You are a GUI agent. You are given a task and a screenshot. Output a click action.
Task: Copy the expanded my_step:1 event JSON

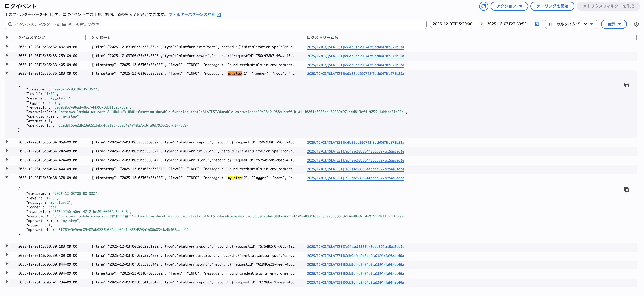pyautogui.click(x=626, y=85)
